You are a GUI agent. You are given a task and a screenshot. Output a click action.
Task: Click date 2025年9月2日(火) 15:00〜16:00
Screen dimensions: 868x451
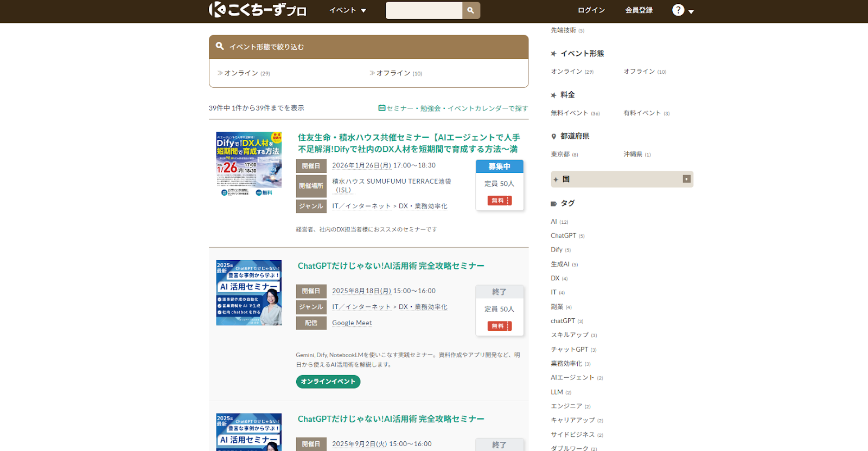(x=382, y=444)
